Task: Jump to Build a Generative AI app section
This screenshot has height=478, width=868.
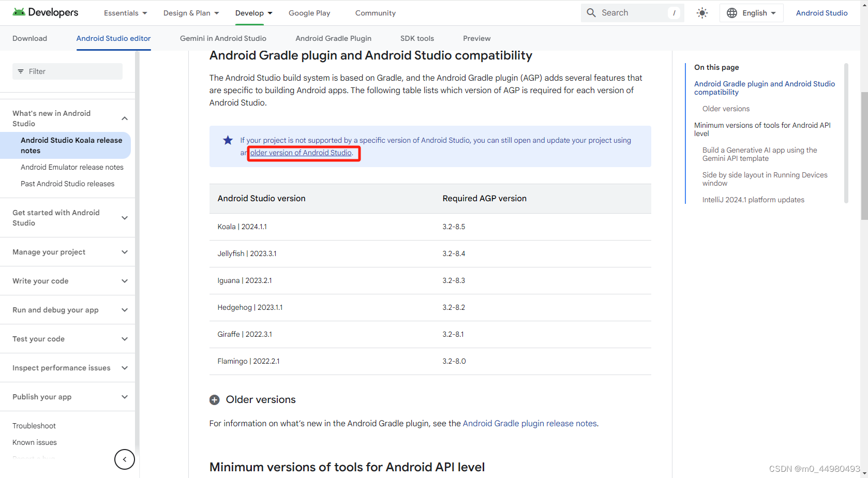Action: point(760,154)
